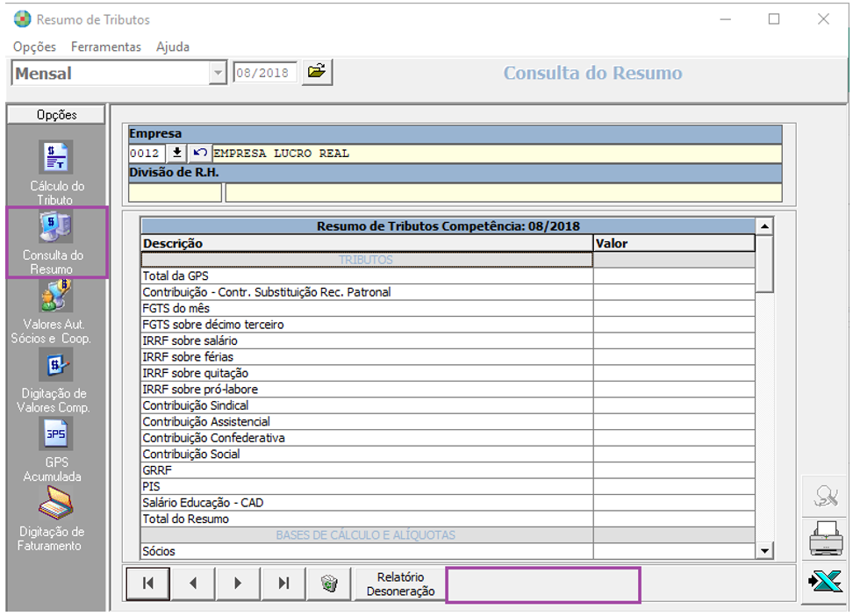
Task: Open the Ferramentas menu
Action: pos(106,47)
